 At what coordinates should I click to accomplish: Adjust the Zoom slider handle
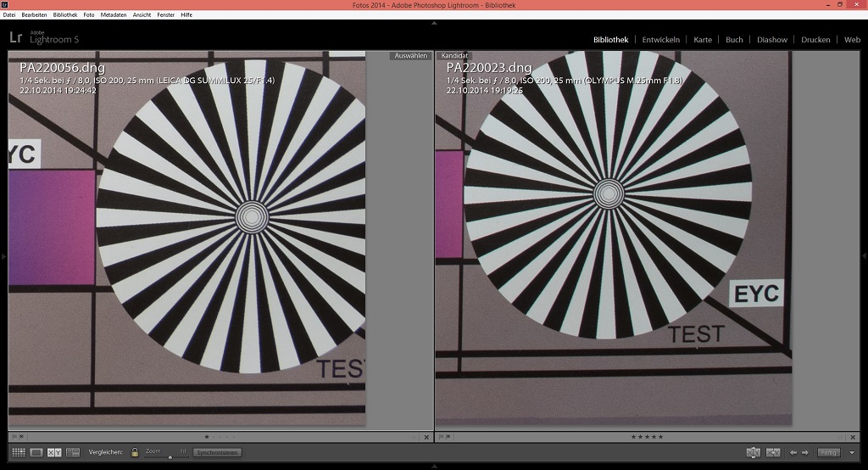click(x=169, y=456)
